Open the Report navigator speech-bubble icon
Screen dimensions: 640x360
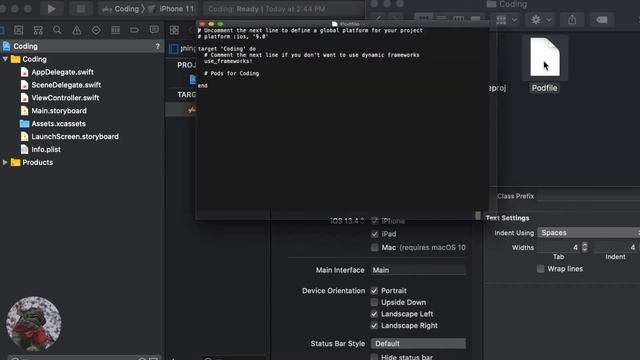(x=154, y=30)
